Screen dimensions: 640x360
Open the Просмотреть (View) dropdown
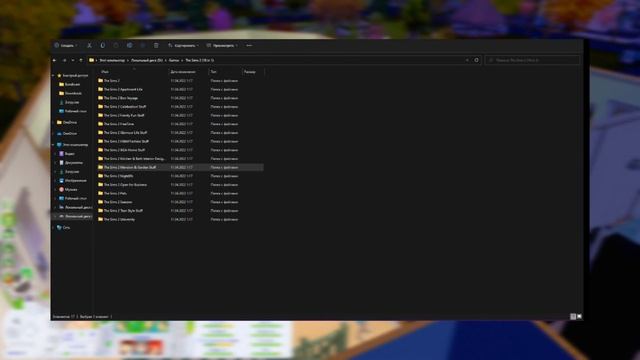pos(222,45)
